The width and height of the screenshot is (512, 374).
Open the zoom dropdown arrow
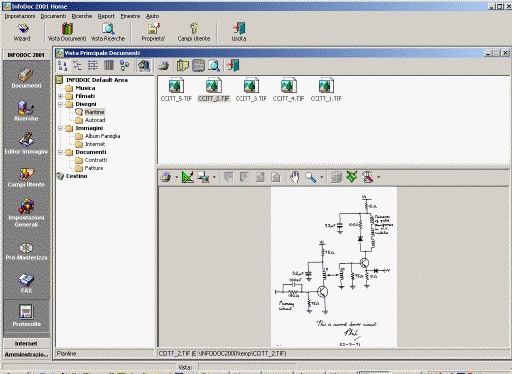(x=321, y=177)
